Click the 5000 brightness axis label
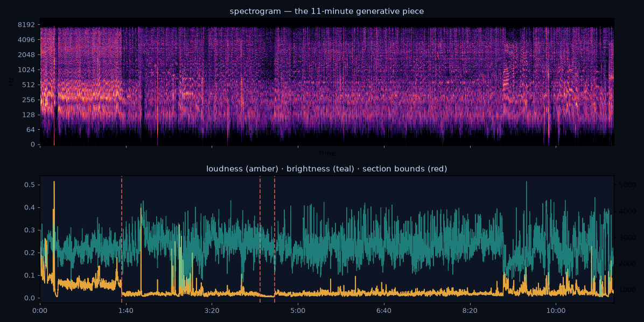Image resolution: width=644 pixels, height=322 pixels. (627, 185)
